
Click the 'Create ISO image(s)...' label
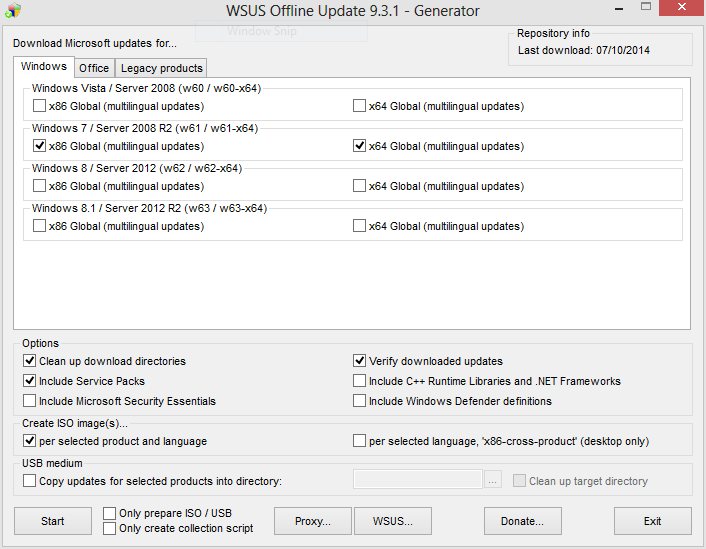(75, 423)
